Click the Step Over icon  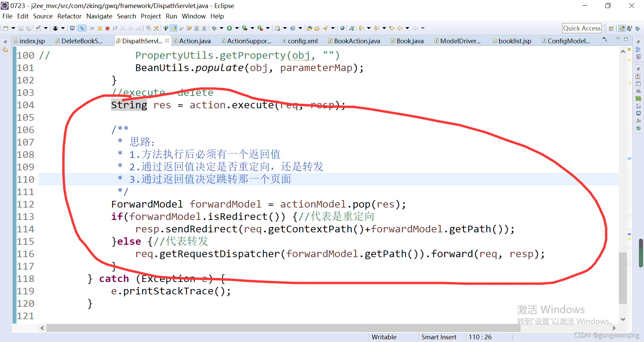130,28
